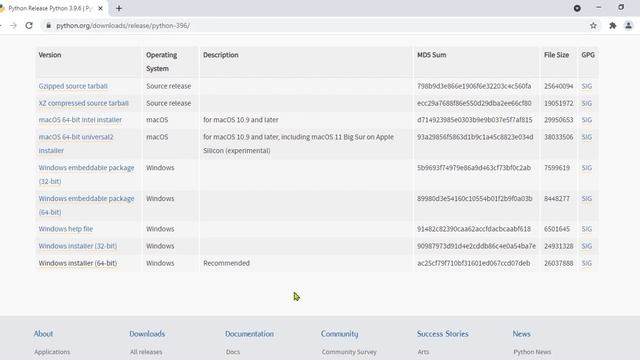Open SIG for Windows help file
The height and width of the screenshot is (360, 640).
587,229
